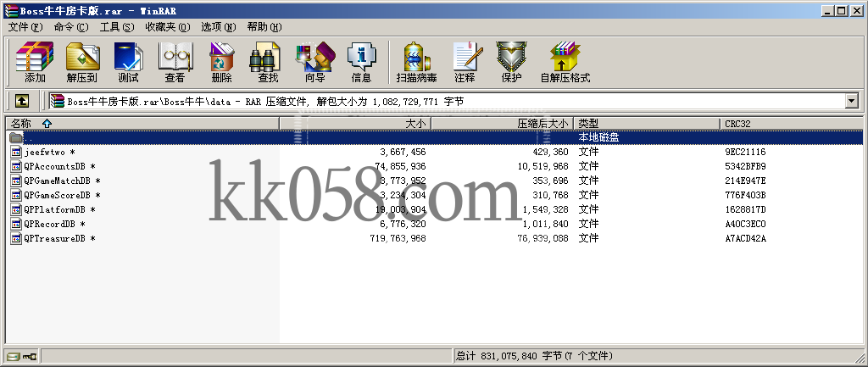Show archive 信息 (Info)
This screenshot has height=367, width=868.
click(361, 57)
